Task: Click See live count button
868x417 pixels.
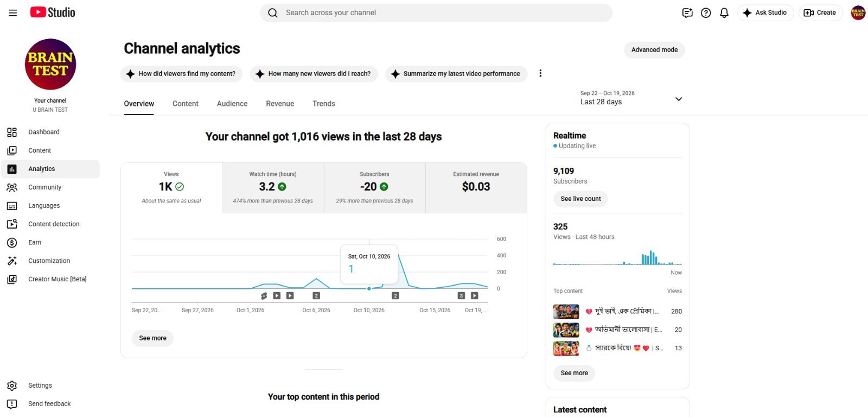Action: tap(580, 199)
